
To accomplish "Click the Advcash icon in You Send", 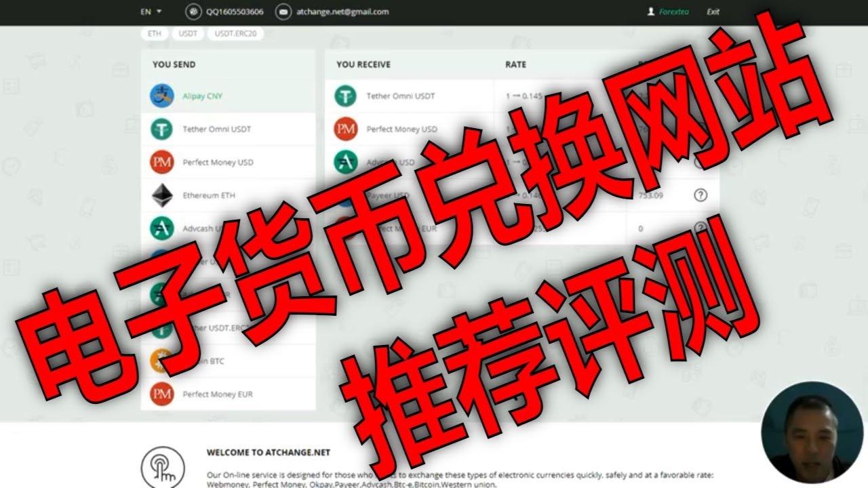I will (162, 228).
